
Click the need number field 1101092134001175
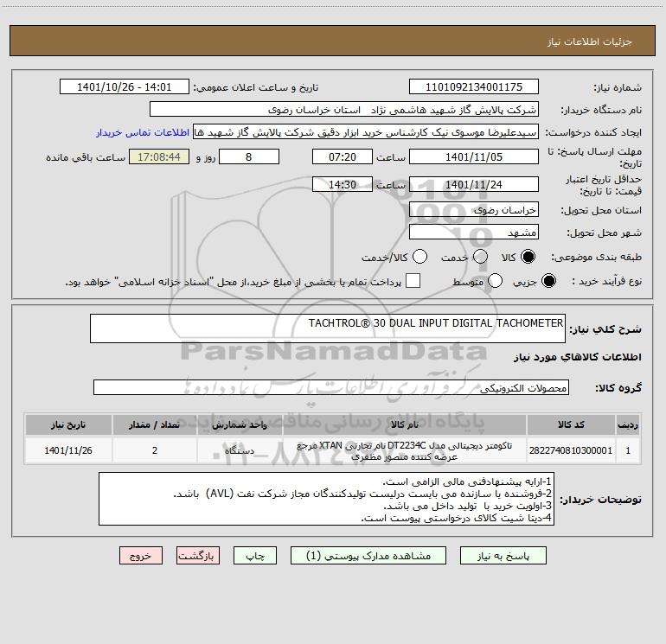click(474, 87)
